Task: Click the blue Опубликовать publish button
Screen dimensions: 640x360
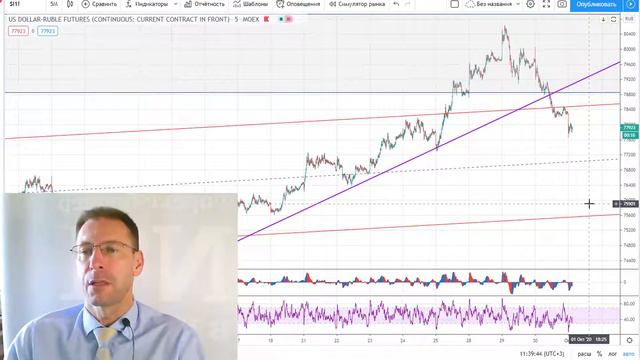Action: click(596, 4)
